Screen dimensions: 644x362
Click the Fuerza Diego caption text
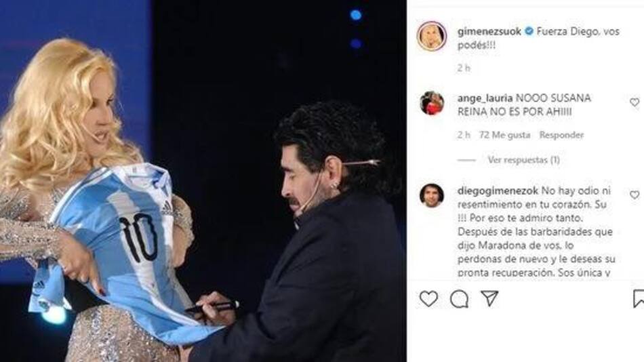coord(538,38)
